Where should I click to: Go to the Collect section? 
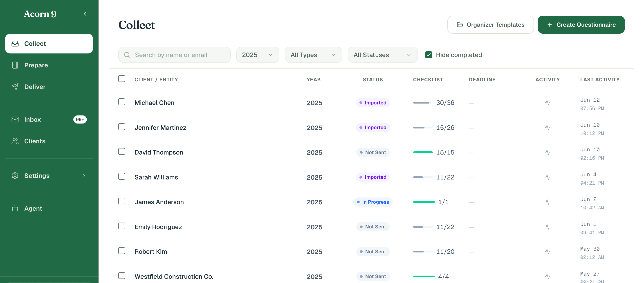point(49,44)
